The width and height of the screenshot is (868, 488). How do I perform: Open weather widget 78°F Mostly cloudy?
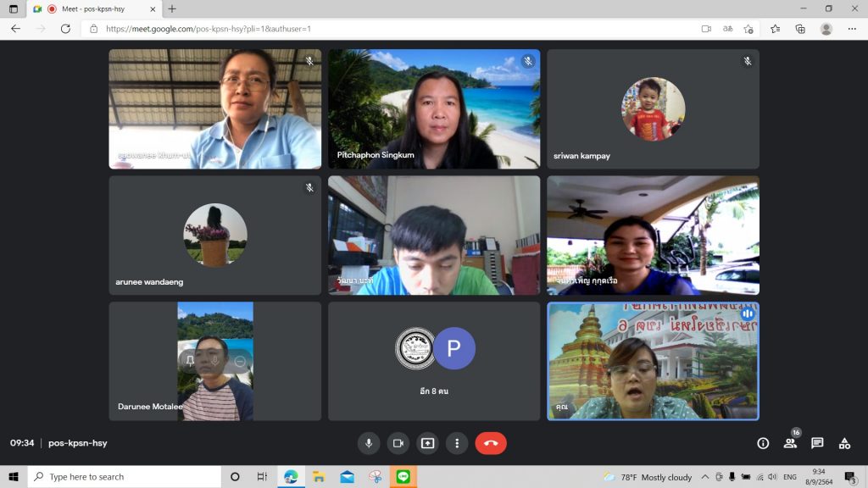point(648,477)
